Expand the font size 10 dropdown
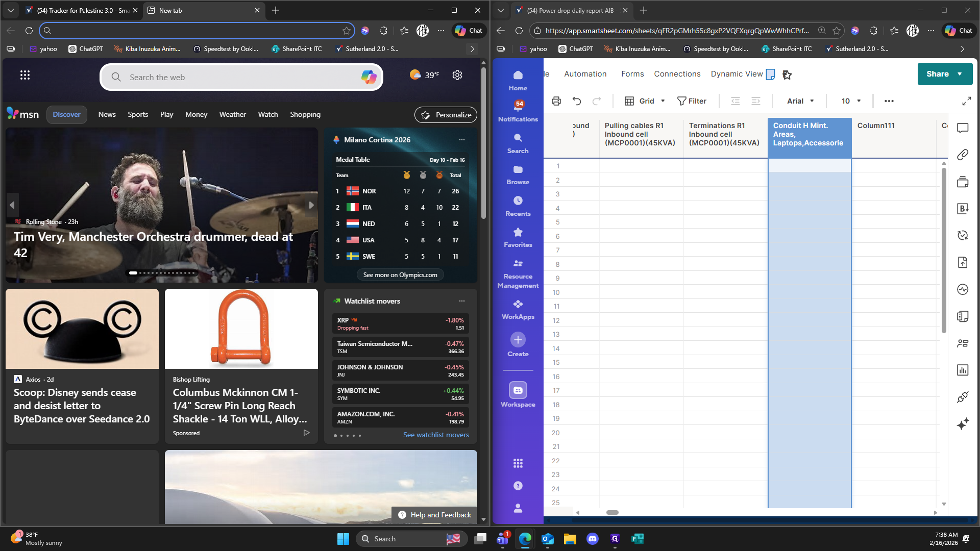 [851, 101]
